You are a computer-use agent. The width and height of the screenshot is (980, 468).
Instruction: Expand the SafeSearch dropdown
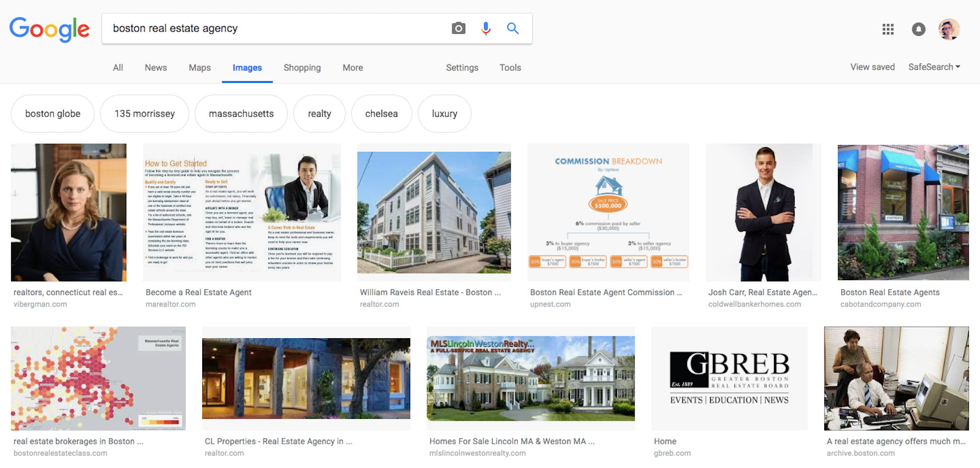point(934,67)
